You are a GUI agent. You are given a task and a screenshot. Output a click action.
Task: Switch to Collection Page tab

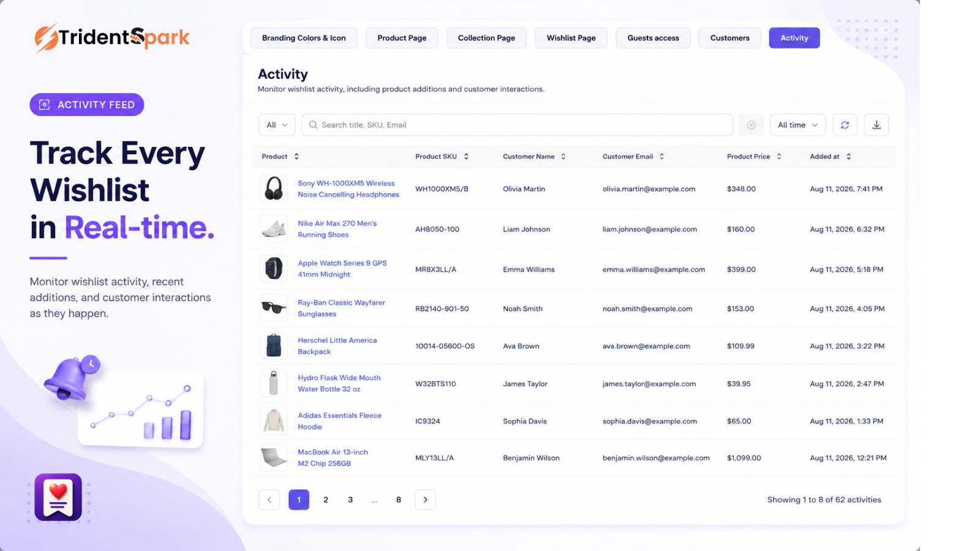[x=486, y=38]
